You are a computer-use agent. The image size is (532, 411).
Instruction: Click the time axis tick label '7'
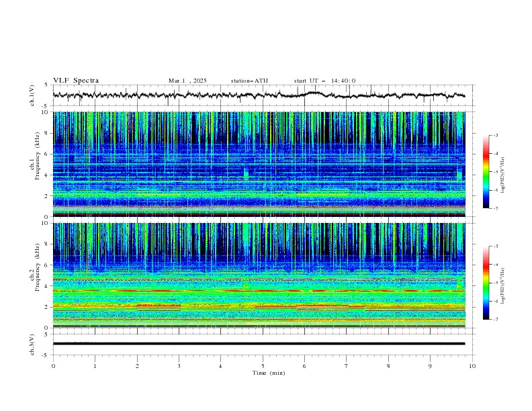point(347,366)
